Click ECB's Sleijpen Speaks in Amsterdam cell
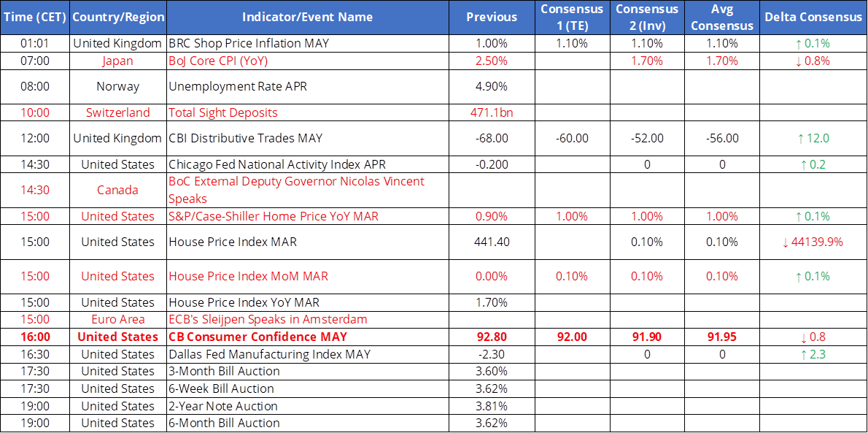This screenshot has height=433, width=868. (308, 319)
